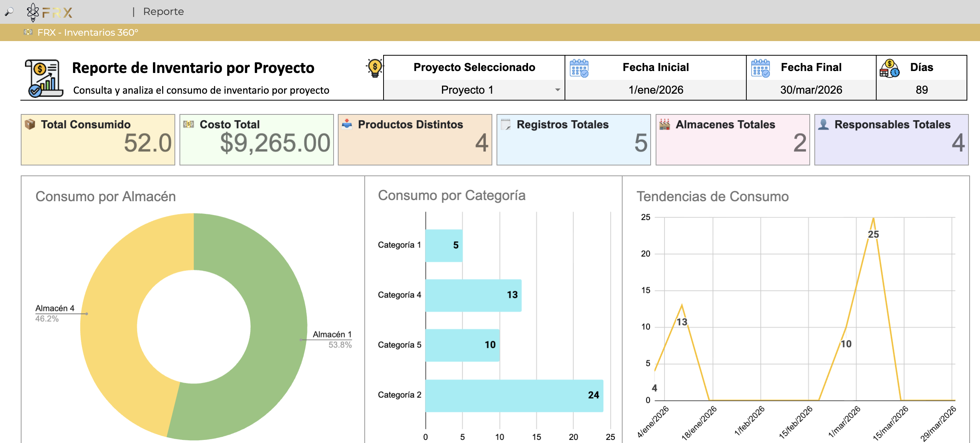
Task: Click the magnifying glass search icon
Action: point(9,12)
